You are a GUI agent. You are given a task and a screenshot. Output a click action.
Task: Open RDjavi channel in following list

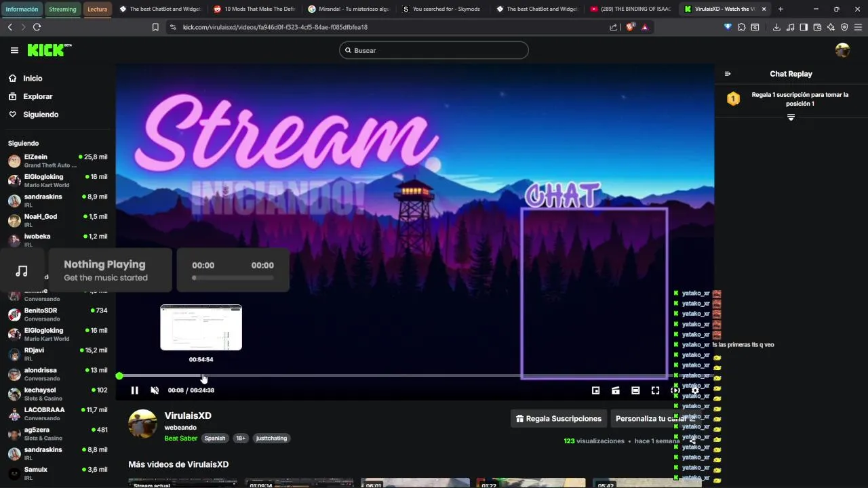tap(58, 354)
